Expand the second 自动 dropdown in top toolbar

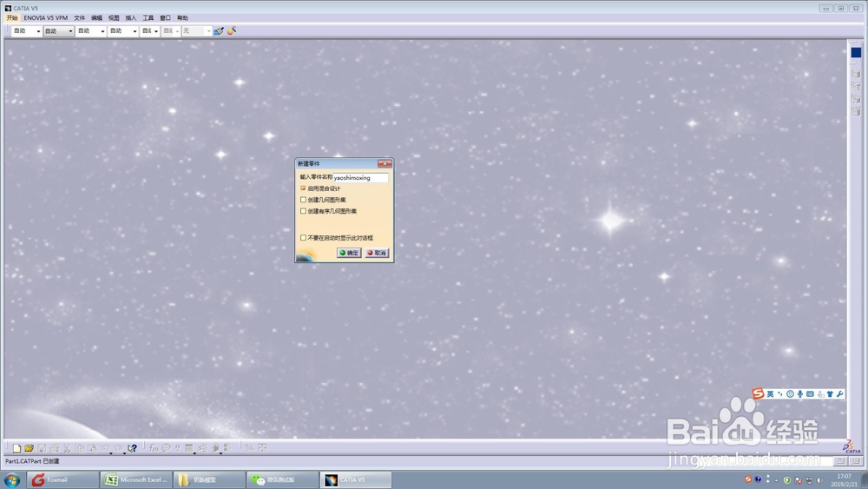pos(70,31)
